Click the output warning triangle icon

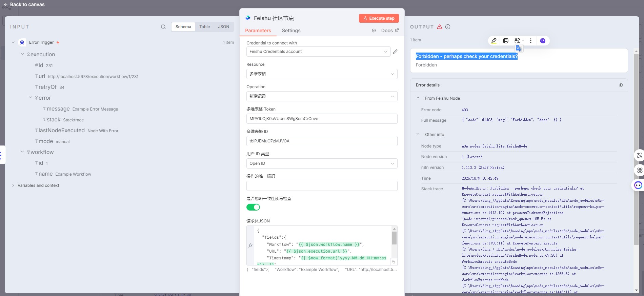(440, 27)
